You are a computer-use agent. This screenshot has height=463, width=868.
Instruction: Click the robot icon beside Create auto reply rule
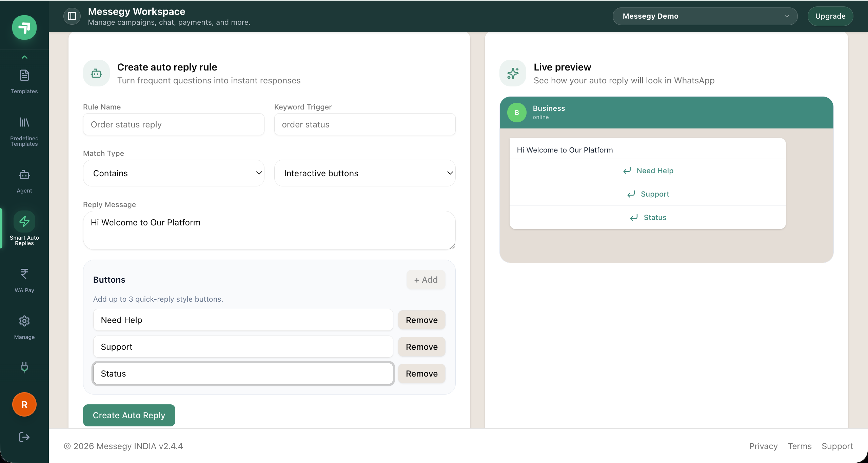click(x=96, y=73)
